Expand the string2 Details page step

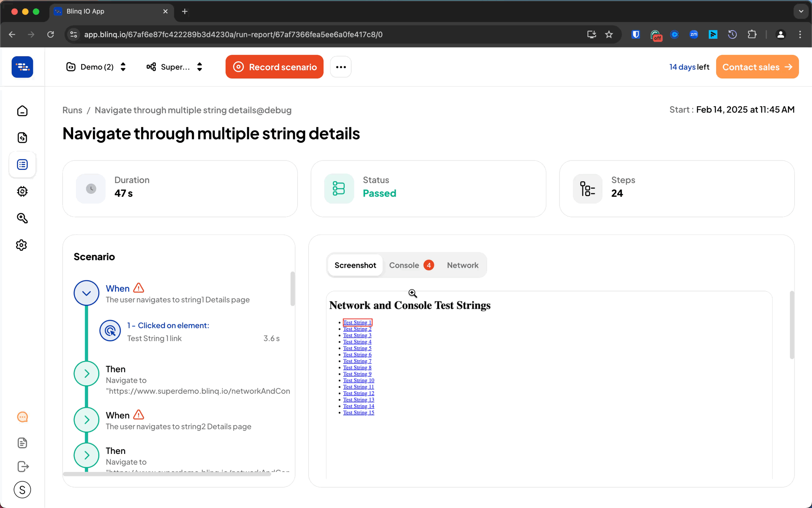(x=86, y=420)
